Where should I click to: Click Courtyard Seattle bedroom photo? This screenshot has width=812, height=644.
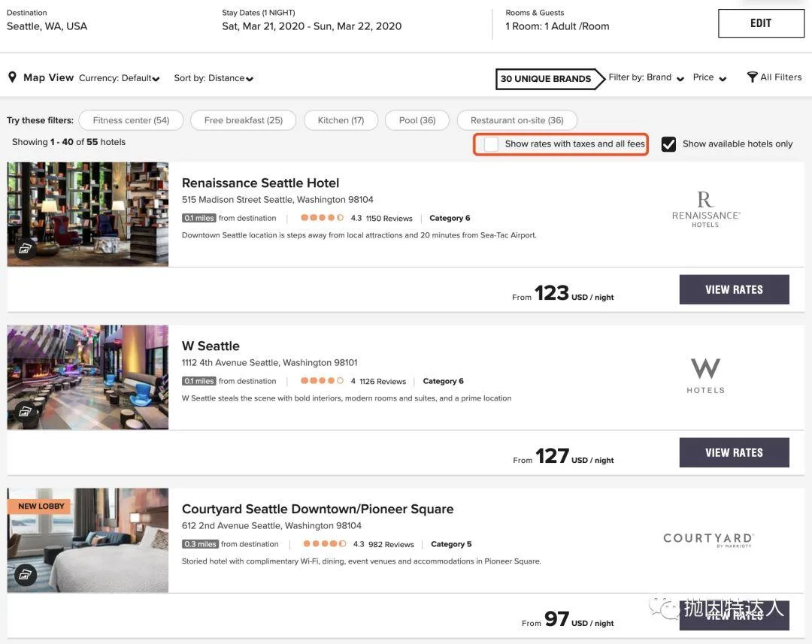[x=87, y=540]
